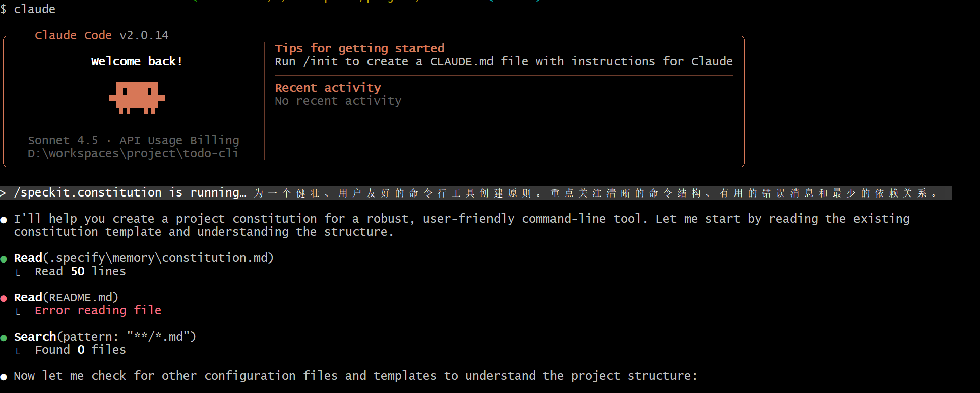980x393 pixels.
Task: Click result branch marker before "Found 0 files"
Action: [18, 351]
